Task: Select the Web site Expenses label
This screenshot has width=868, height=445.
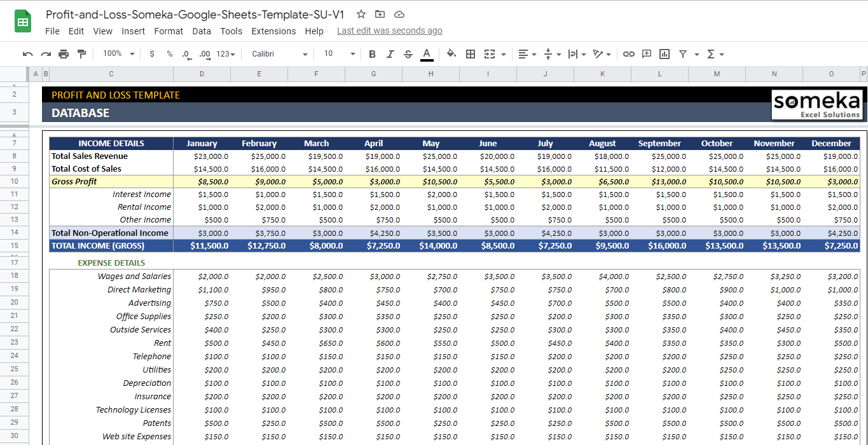Action: (x=111, y=436)
